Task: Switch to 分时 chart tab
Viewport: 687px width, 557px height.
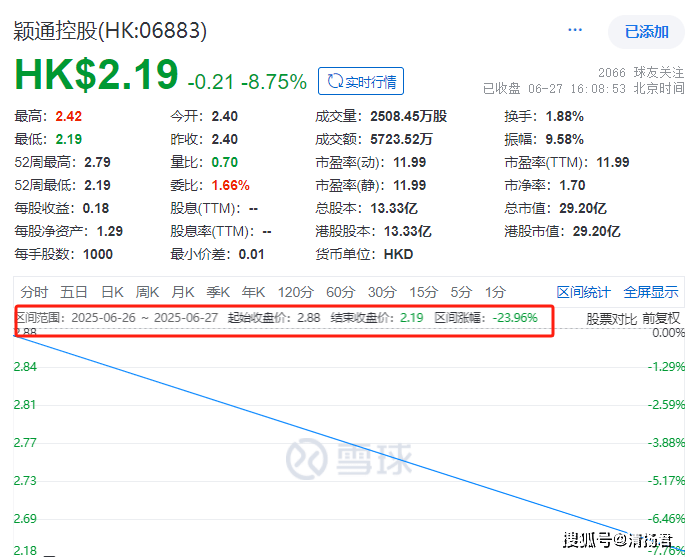Action: [34, 292]
